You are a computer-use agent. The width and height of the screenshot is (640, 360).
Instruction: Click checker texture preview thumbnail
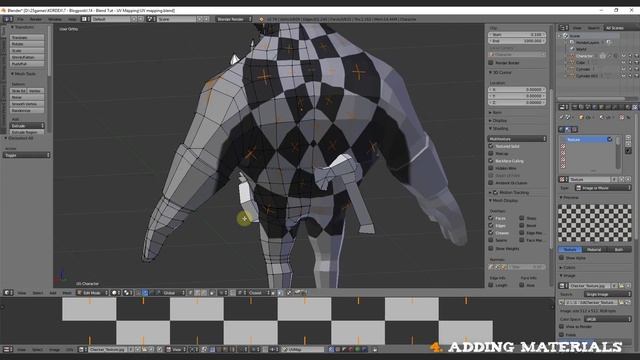point(595,223)
